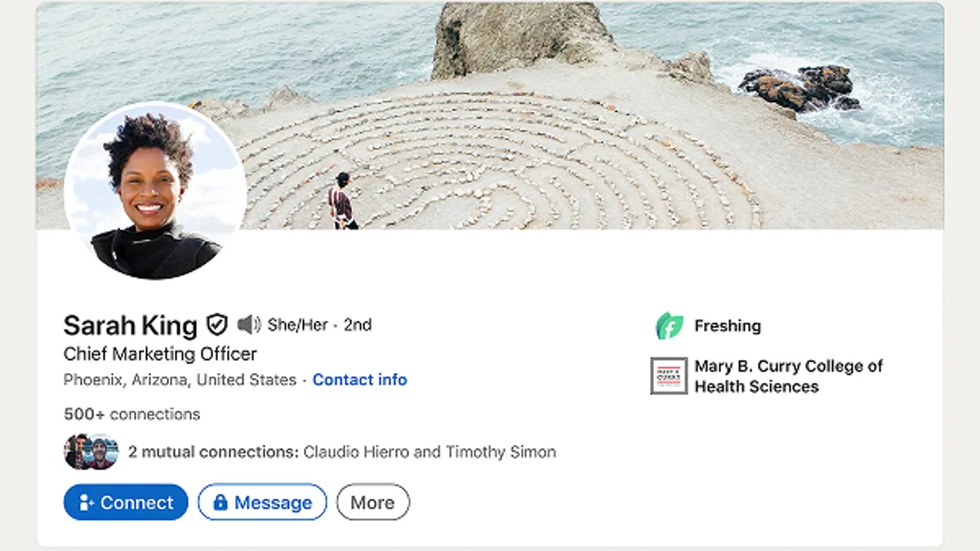Image resolution: width=980 pixels, height=551 pixels.
Task: Click the Sarah King profile name
Action: pyautogui.click(x=130, y=325)
